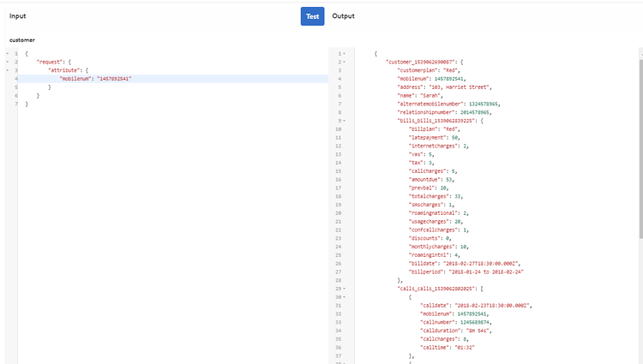643x364 pixels.
Task: Select the "monthlycharges": 10 output line
Action: click(x=438, y=247)
